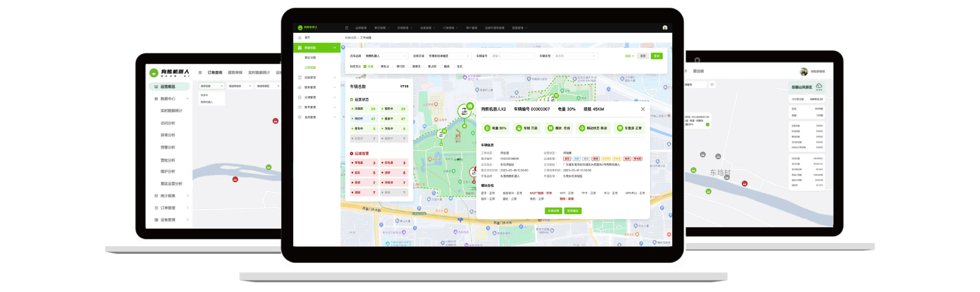The image size is (980, 292).
Task: Click the lock icon beside 车锁 开启
Action: 519,128
